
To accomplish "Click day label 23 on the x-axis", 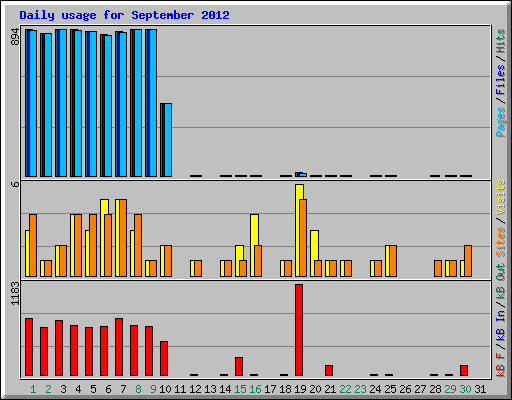I will [360, 389].
